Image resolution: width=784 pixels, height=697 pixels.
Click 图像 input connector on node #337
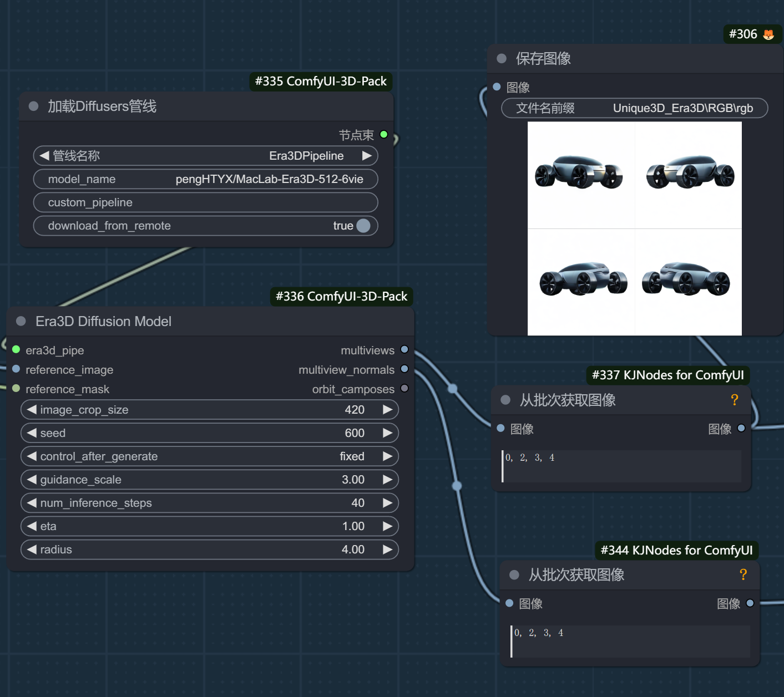pos(500,428)
